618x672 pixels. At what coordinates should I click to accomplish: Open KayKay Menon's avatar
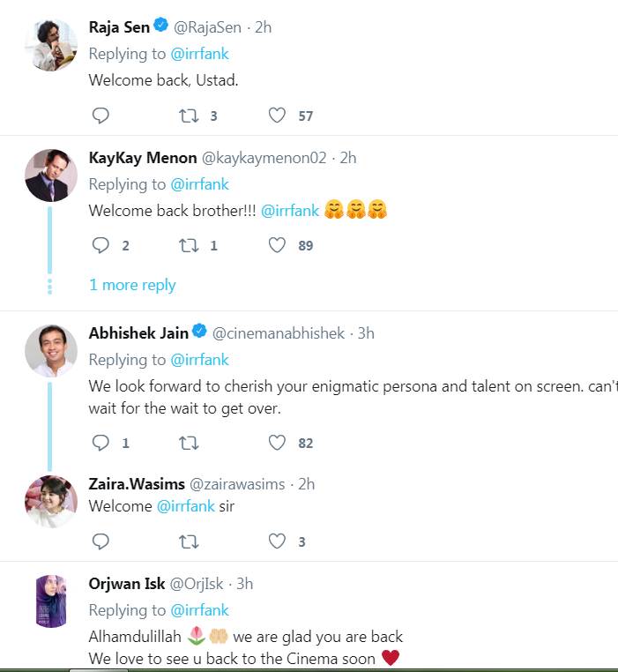click(x=50, y=175)
